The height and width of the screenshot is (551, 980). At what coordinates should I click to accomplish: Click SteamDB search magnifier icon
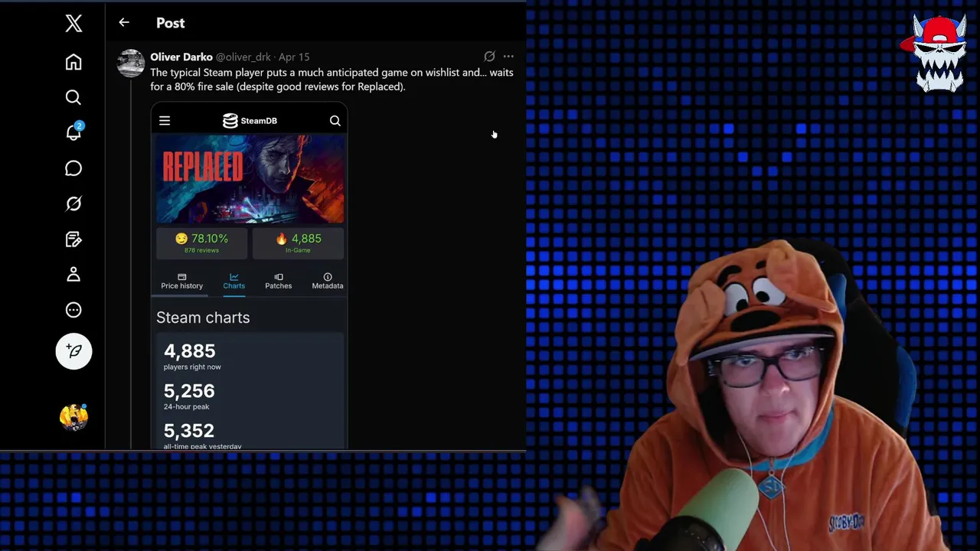335,120
